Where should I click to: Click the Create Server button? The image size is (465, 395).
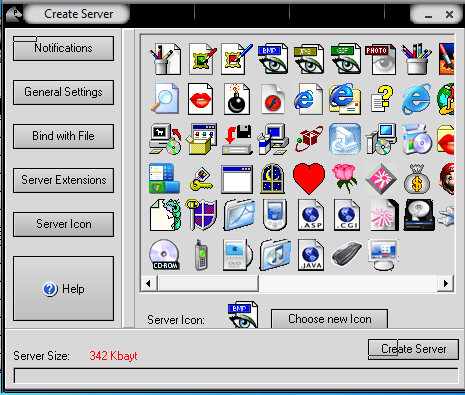tap(413, 349)
